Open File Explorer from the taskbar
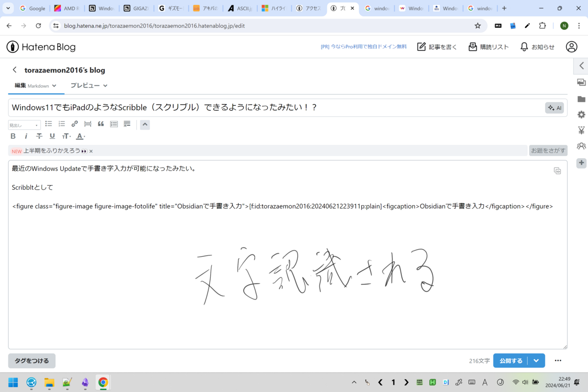Viewport: 588px width, 392px height. pos(49,382)
